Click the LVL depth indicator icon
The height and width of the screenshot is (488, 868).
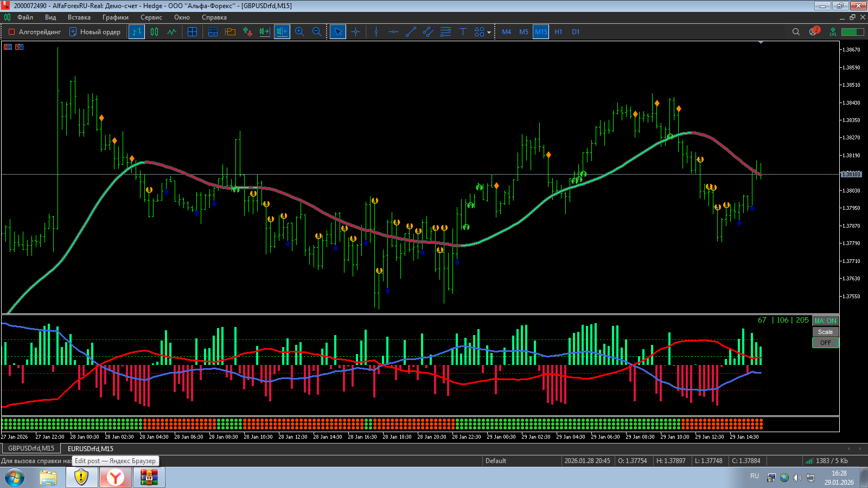pos(833,32)
